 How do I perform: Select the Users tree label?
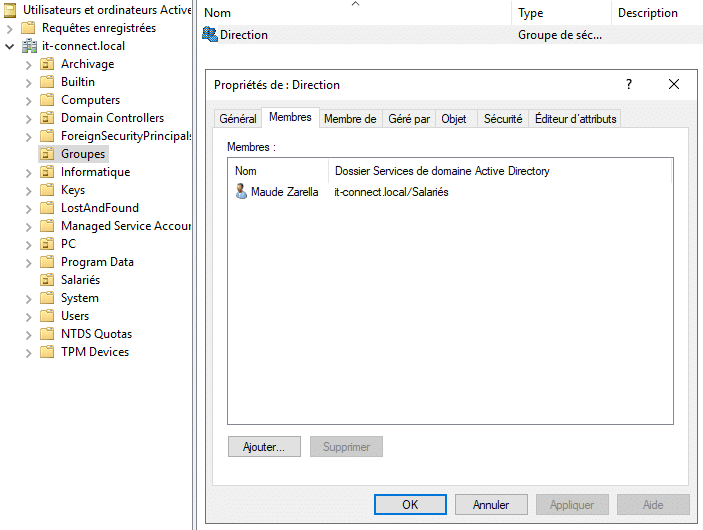(x=75, y=316)
